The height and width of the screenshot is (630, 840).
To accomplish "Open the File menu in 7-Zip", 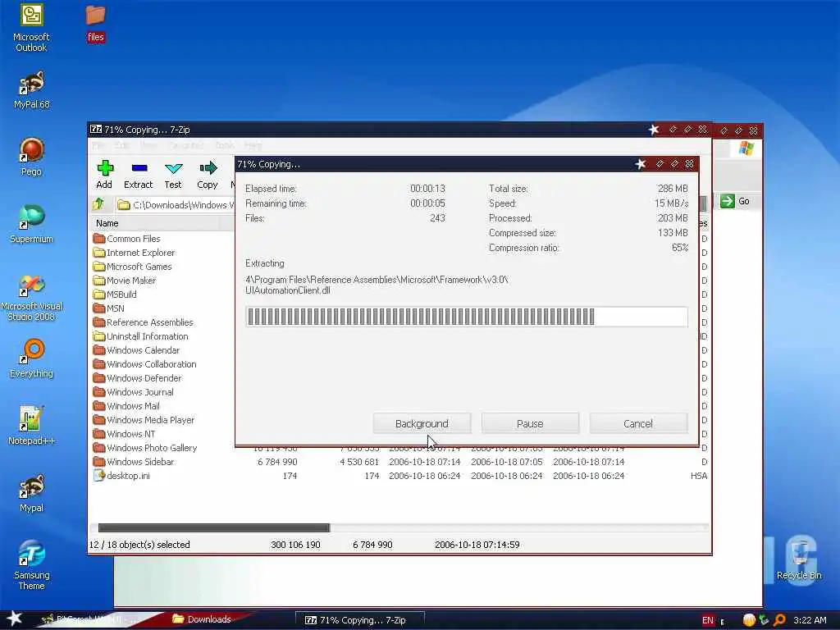I will point(98,145).
